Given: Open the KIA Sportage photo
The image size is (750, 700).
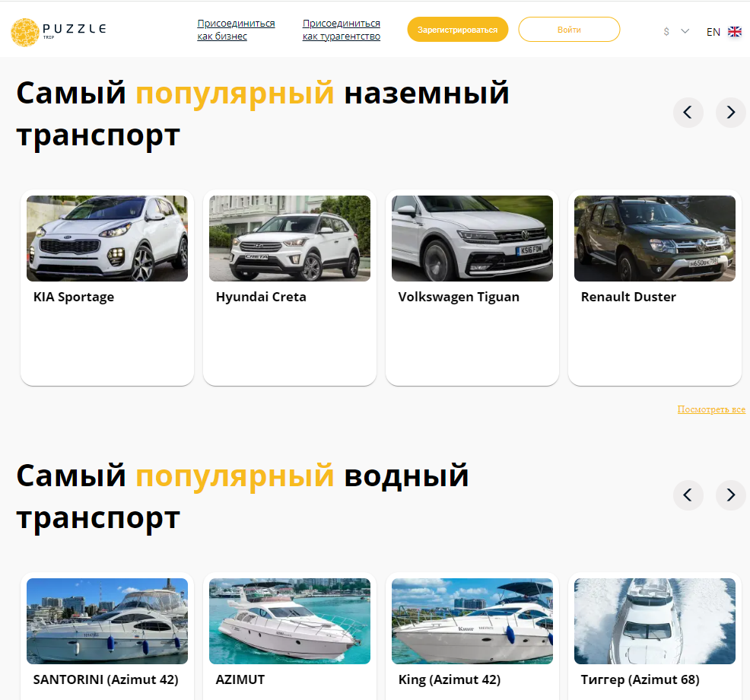Looking at the screenshot, I should pyautogui.click(x=107, y=238).
